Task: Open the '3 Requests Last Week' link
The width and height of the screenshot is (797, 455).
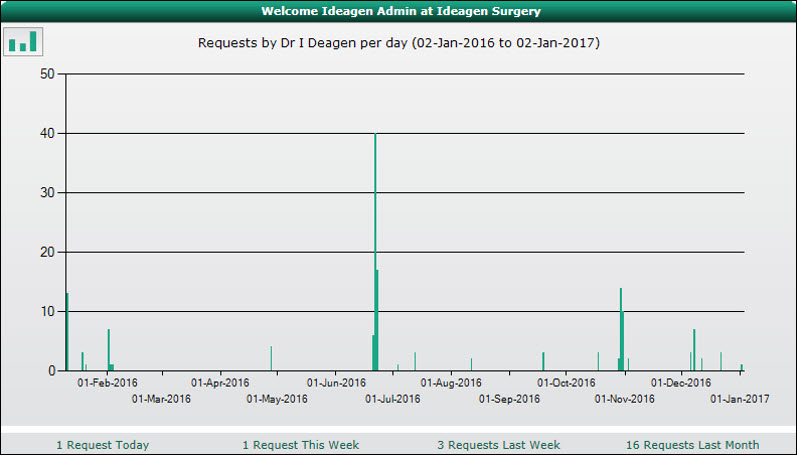Action: click(498, 445)
